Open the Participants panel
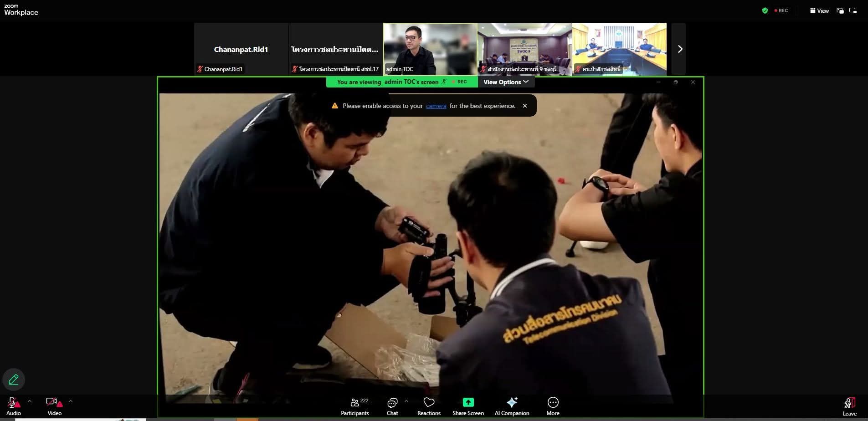This screenshot has width=868, height=421. 354,406
